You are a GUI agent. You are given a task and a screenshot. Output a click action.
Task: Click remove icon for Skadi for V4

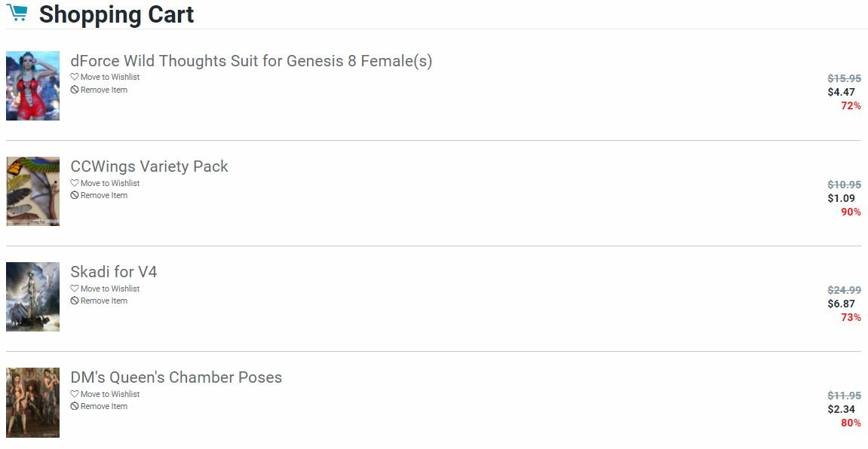point(75,301)
